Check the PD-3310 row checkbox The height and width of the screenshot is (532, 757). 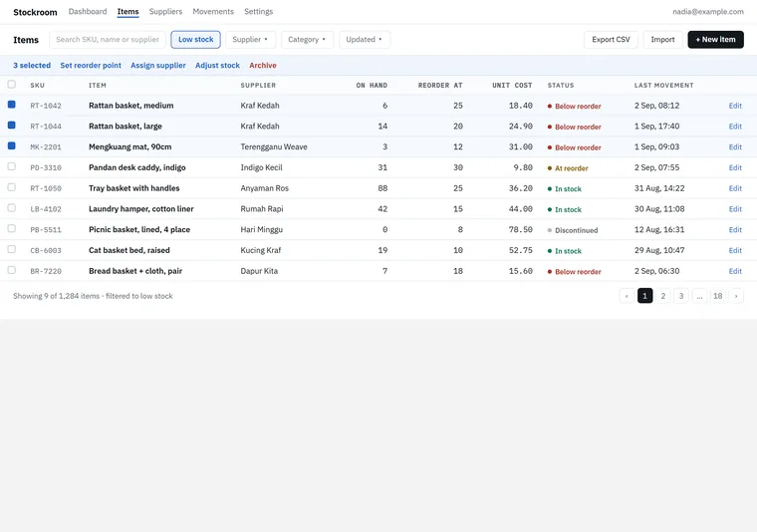12,167
